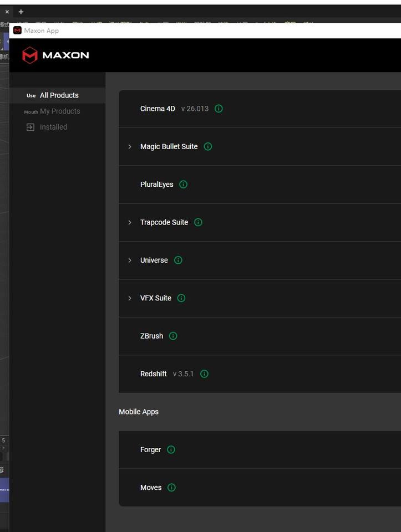Click Trapcode Suite label
This screenshot has width=401, height=532.
(164, 222)
